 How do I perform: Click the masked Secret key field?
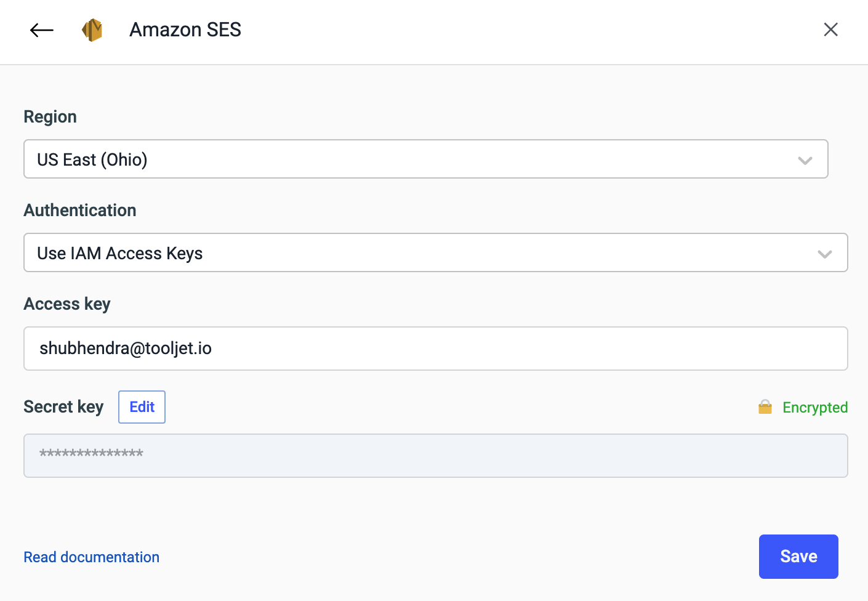point(435,456)
